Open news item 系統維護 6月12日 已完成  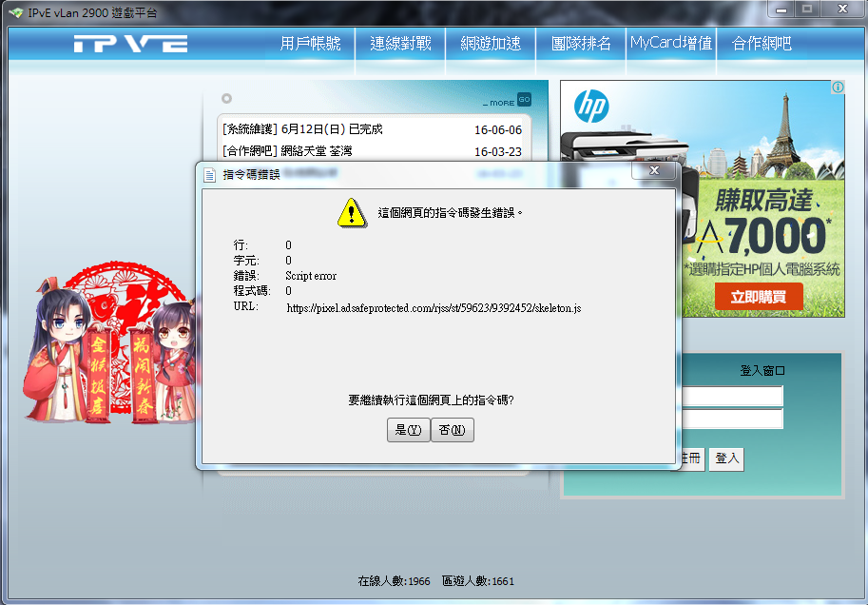(x=302, y=129)
